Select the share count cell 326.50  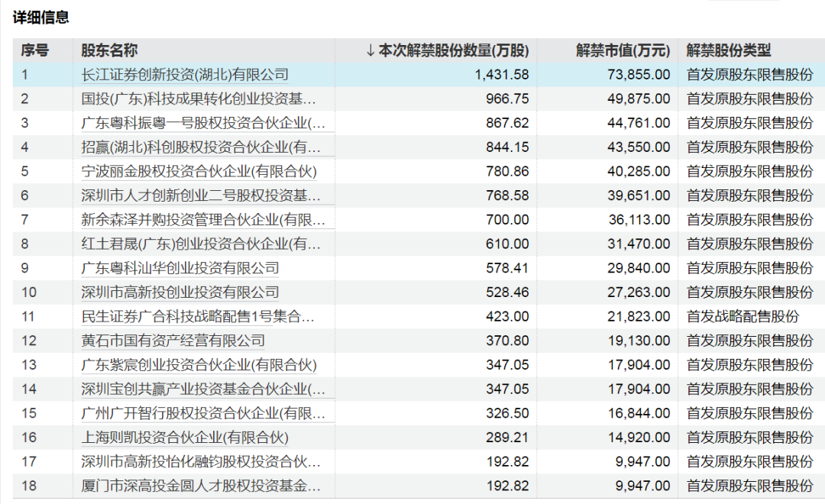pyautogui.click(x=507, y=414)
